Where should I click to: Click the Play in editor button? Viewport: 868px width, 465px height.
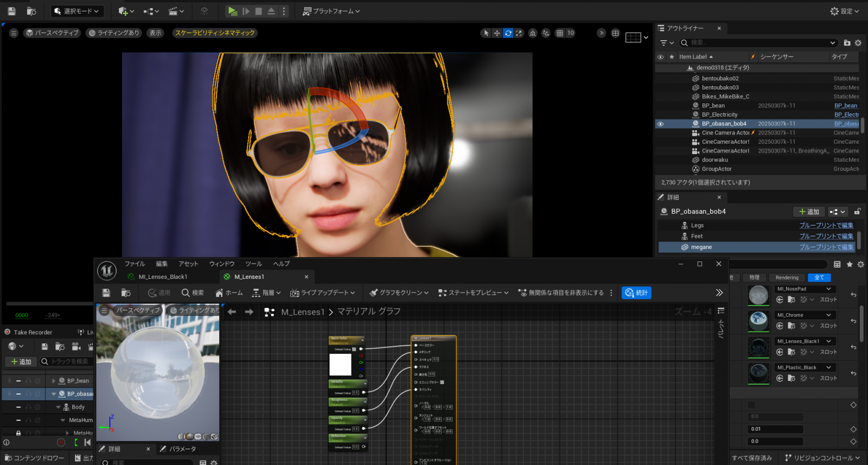point(232,11)
